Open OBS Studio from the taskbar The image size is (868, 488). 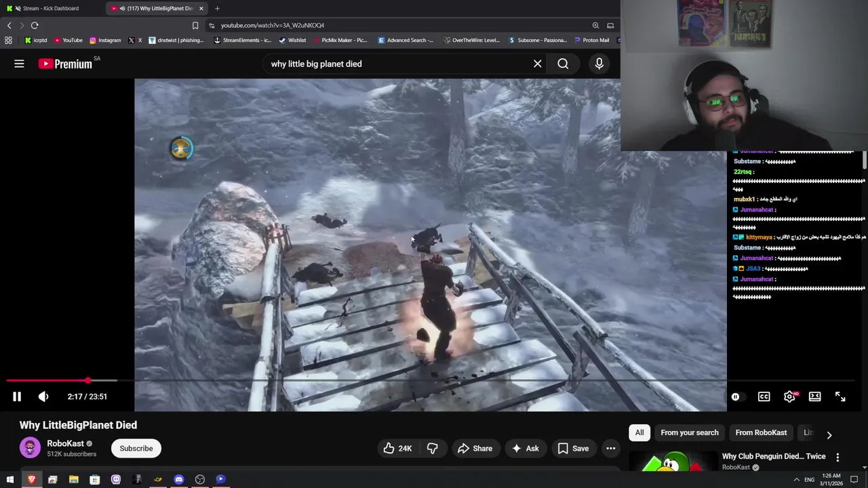click(200, 479)
